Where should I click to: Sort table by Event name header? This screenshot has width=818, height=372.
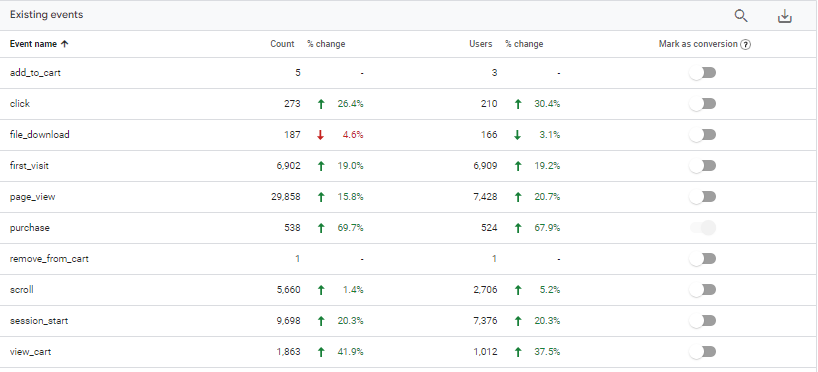33,44
